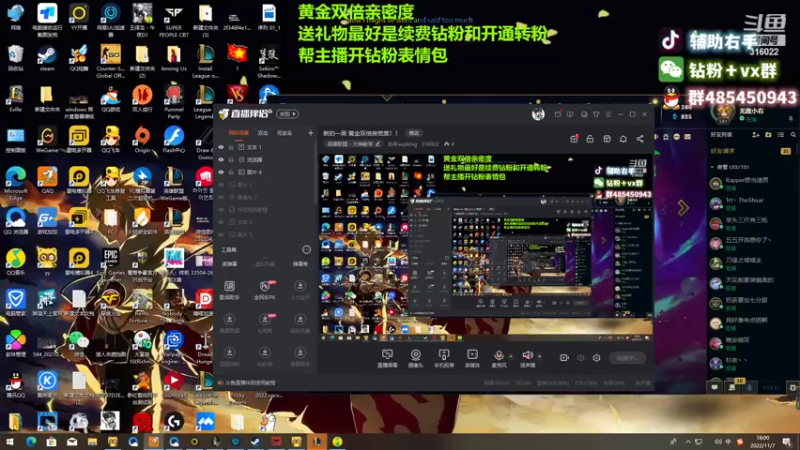
Task: Open the arrow dropdown beside the microphone
Action: coord(511,357)
